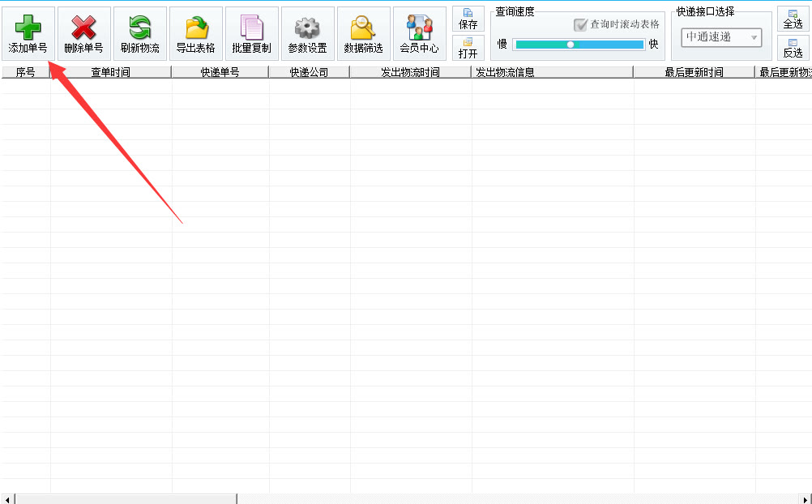Open 数据筛选 data filter
Viewport: 812px width, 504px height.
click(x=364, y=34)
